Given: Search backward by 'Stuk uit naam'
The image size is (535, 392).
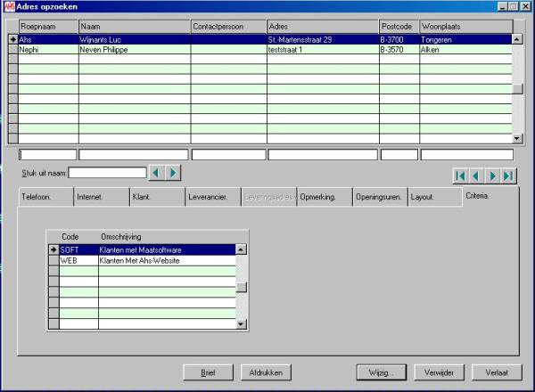Looking at the screenshot, I should click(x=157, y=173).
